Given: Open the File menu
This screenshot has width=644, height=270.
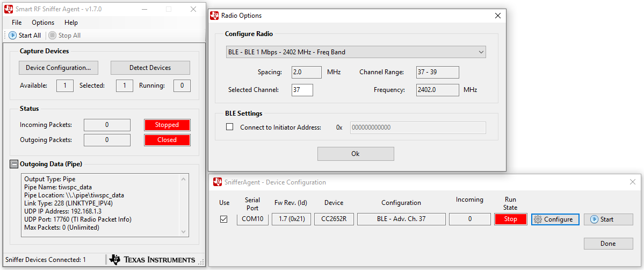Looking at the screenshot, I should tap(17, 23).
